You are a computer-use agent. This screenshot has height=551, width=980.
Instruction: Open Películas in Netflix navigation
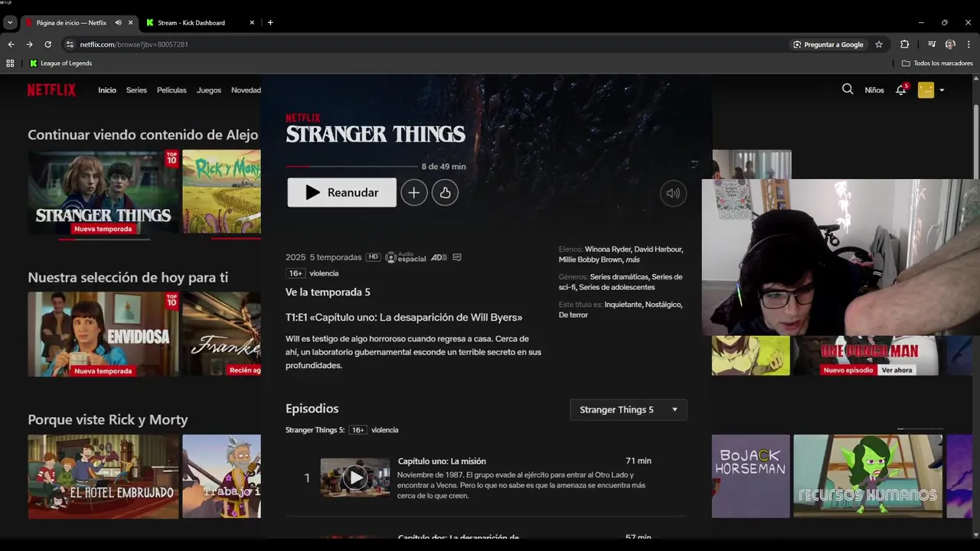pyautogui.click(x=171, y=90)
